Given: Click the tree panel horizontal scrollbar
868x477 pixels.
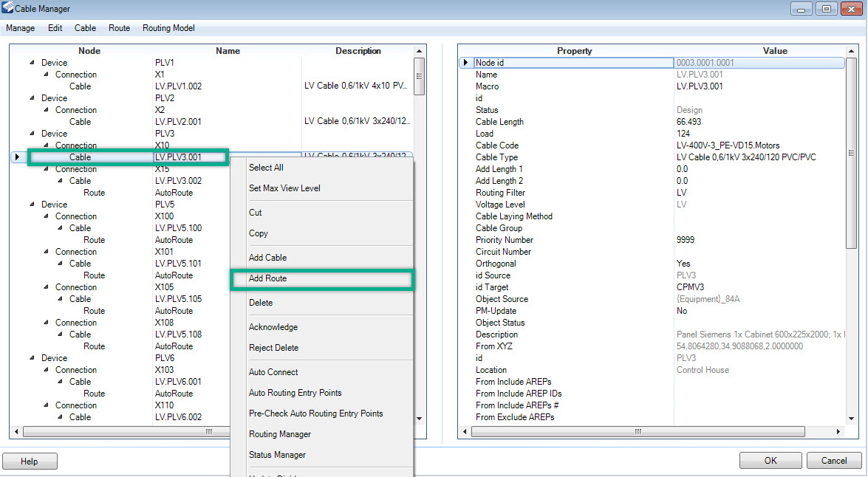Looking at the screenshot, I should 209,431.
